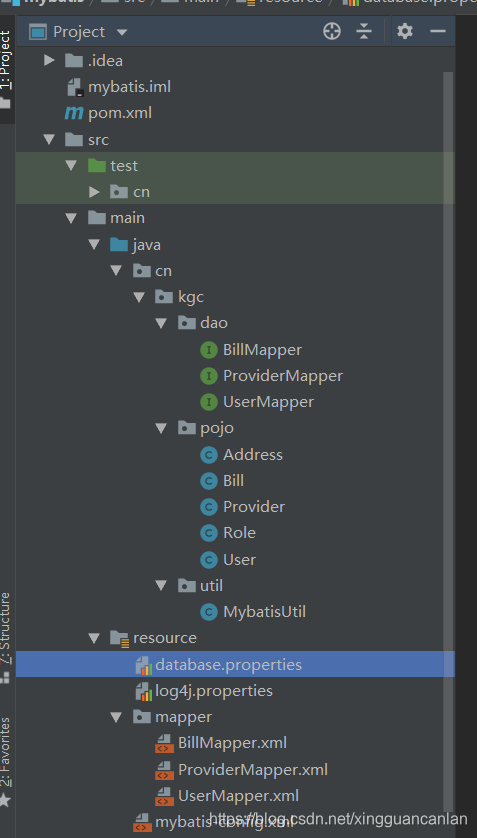Screen dimensions: 477x838
Task: Open the 7: Structure side tab
Action: coord(5,636)
